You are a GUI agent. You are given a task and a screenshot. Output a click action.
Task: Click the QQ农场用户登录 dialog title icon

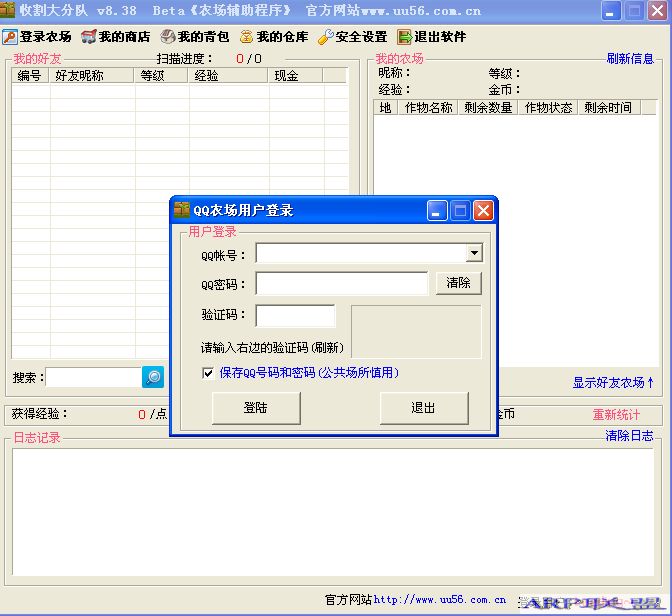point(182,210)
